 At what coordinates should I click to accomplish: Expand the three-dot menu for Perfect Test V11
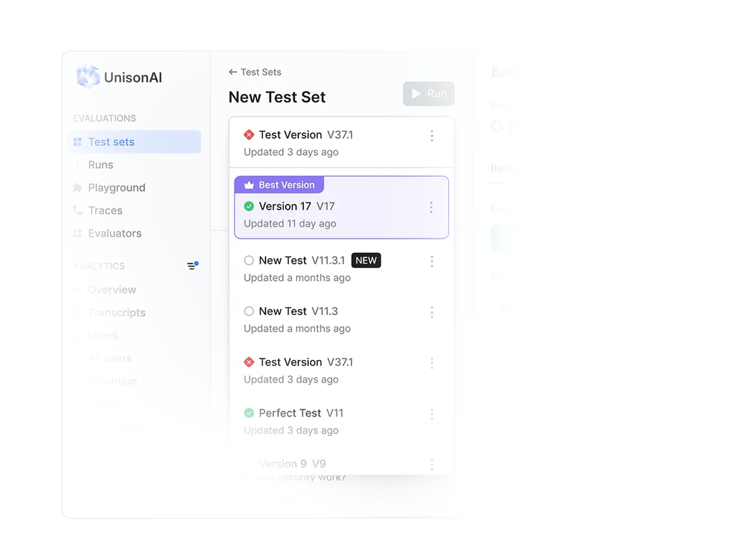(x=432, y=414)
